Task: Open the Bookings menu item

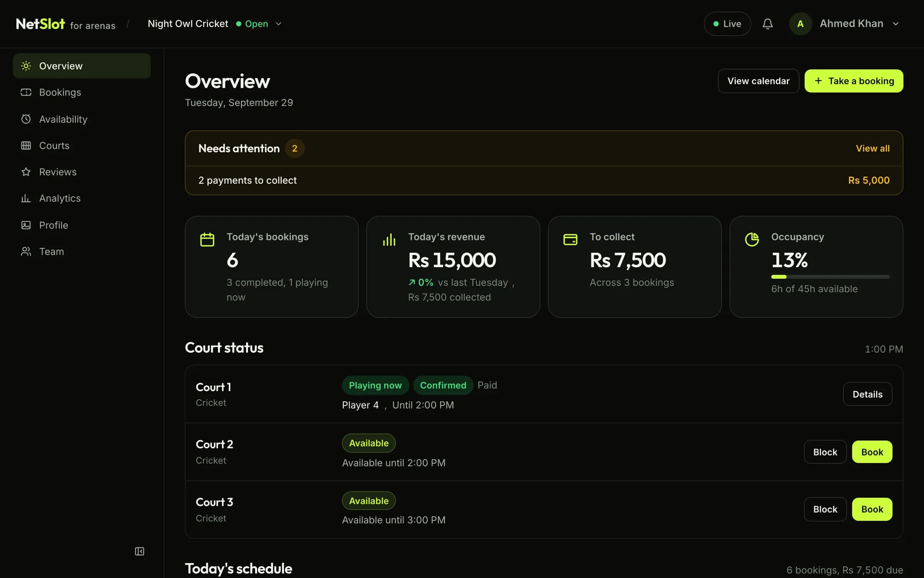Action: 82,92
